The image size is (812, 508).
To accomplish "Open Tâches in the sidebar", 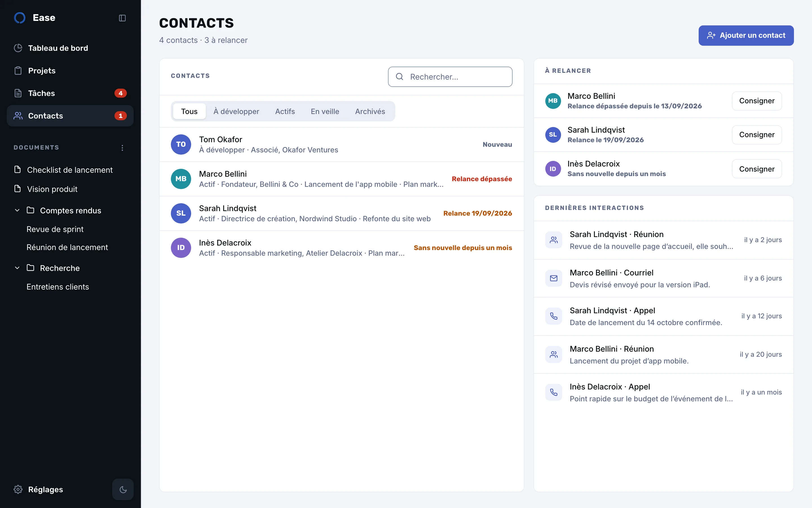I will pyautogui.click(x=70, y=93).
